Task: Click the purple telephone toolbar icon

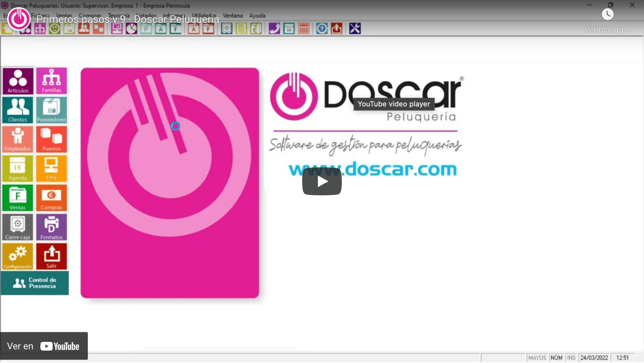Action: (x=274, y=29)
